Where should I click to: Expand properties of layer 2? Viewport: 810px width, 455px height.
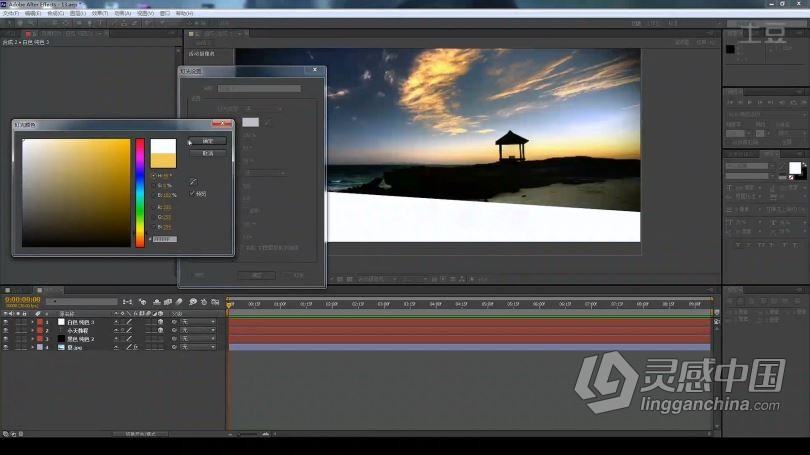coord(32,330)
